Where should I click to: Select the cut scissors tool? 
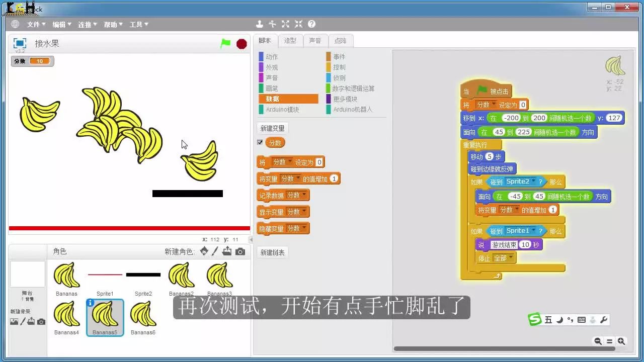coord(272,24)
